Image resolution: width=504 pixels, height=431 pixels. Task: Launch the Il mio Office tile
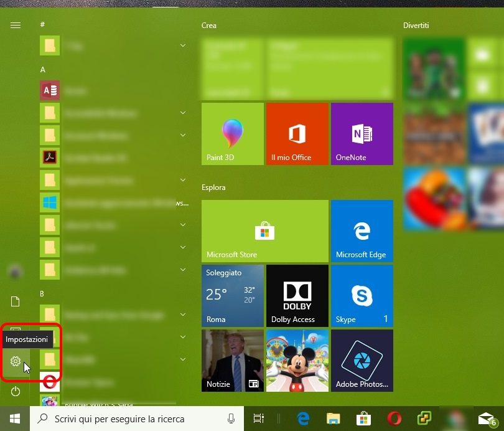(297, 134)
